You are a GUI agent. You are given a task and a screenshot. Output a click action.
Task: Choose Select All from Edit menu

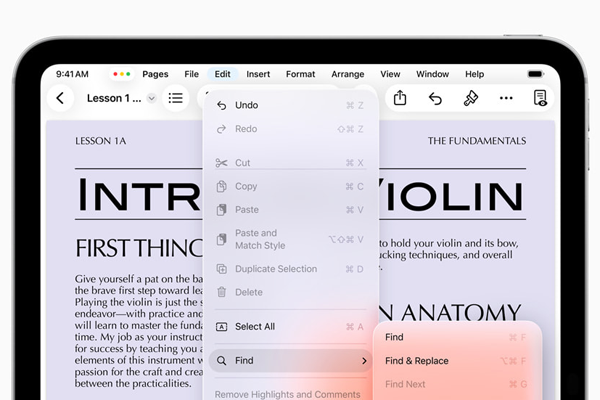tap(290, 327)
